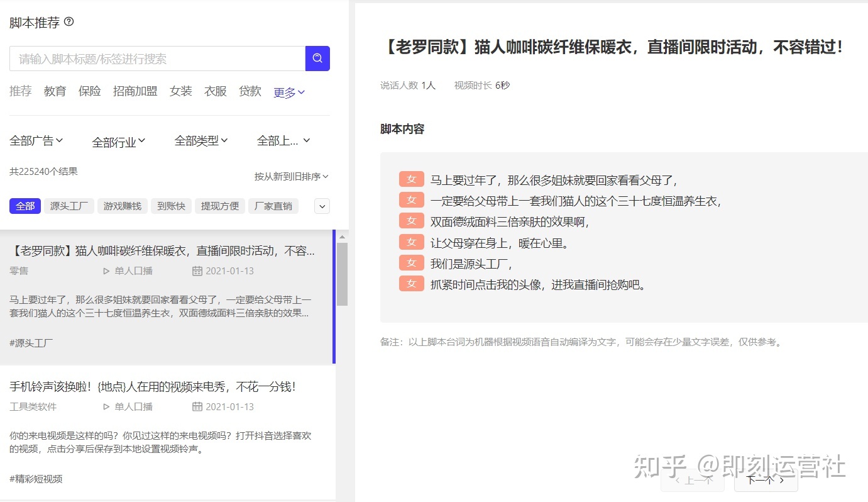Image resolution: width=868 pixels, height=502 pixels.
Task: Click the calendar icon in ringtone script entry
Action: coord(197,407)
